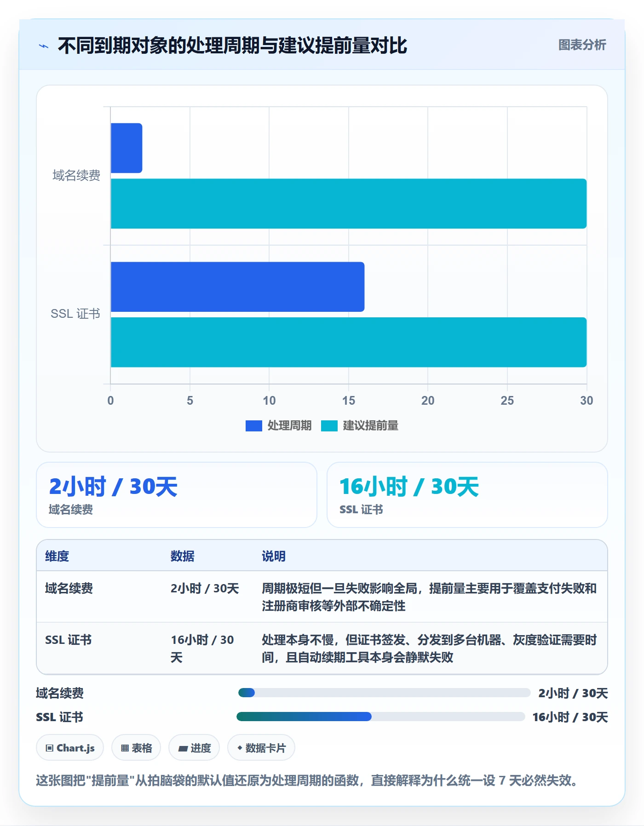Select the 2小时 / 30天 data card
The width and height of the screenshot is (644, 826).
[x=177, y=495]
